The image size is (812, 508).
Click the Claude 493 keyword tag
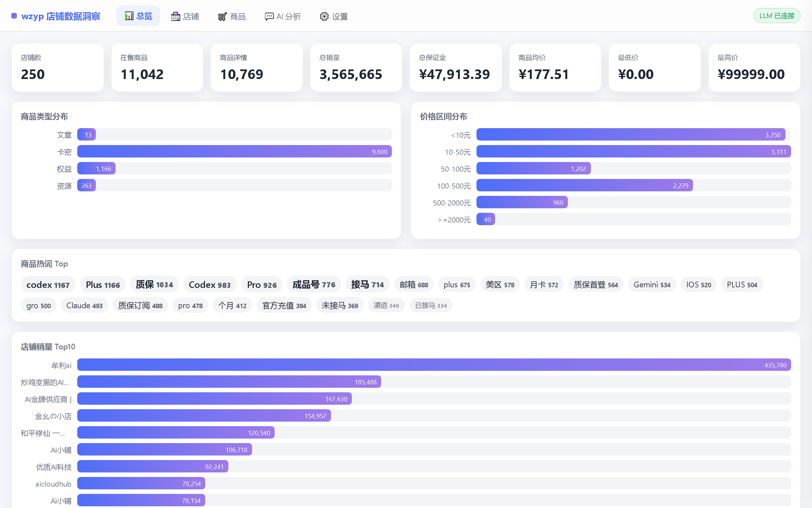(x=84, y=305)
